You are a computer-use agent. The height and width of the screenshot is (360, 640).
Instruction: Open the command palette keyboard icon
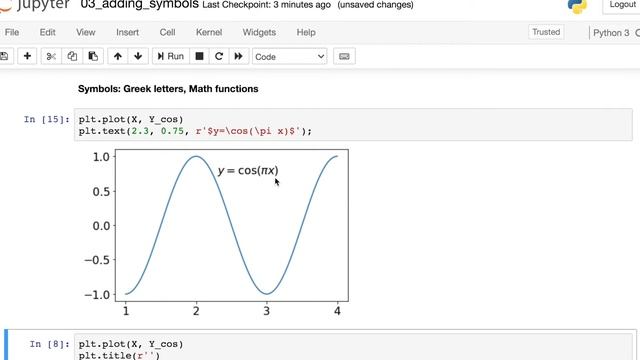pos(344,56)
